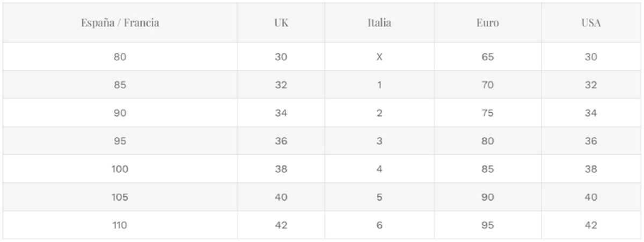Click Italia size 6 cell
The height and width of the screenshot is (242, 644).
(x=379, y=225)
